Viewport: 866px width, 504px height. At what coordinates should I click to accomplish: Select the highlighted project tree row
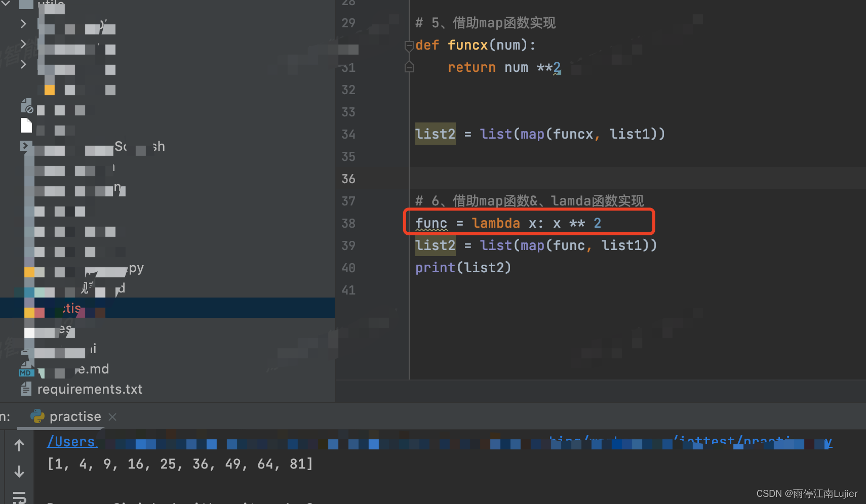[168, 308]
